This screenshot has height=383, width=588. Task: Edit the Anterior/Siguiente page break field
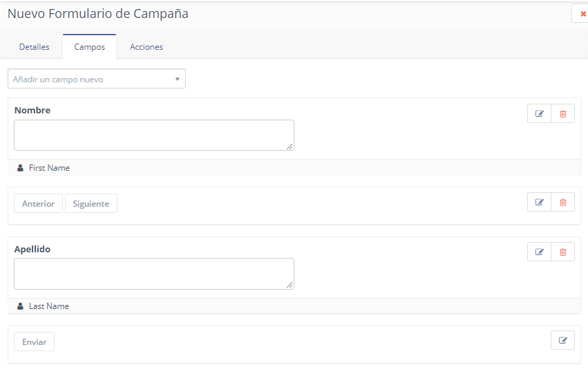click(539, 202)
